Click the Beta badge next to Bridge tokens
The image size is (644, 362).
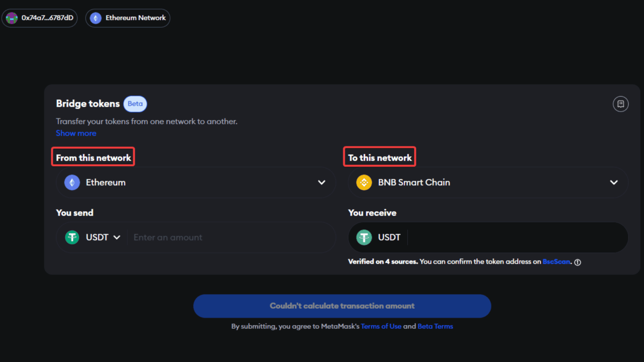135,103
